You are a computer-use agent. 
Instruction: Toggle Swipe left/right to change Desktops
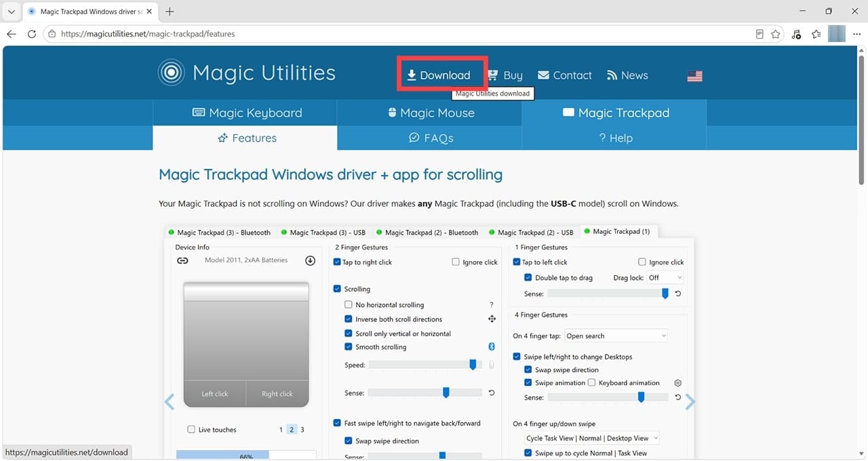(518, 357)
